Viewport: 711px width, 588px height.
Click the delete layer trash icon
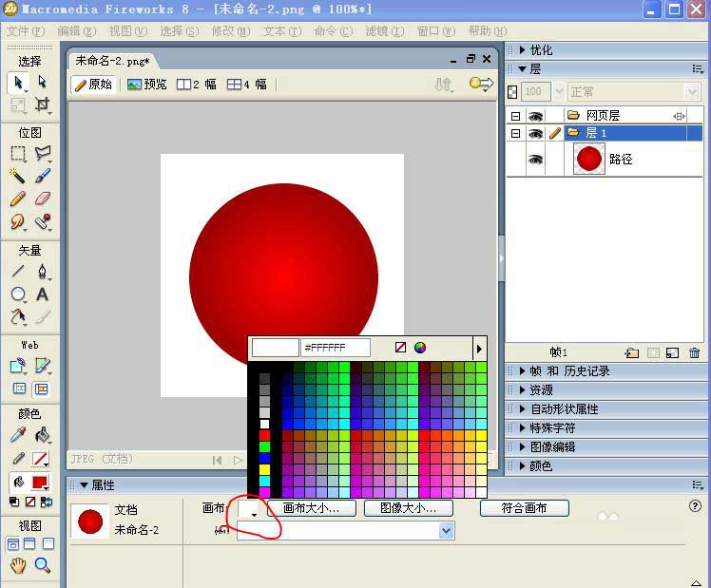tap(694, 352)
